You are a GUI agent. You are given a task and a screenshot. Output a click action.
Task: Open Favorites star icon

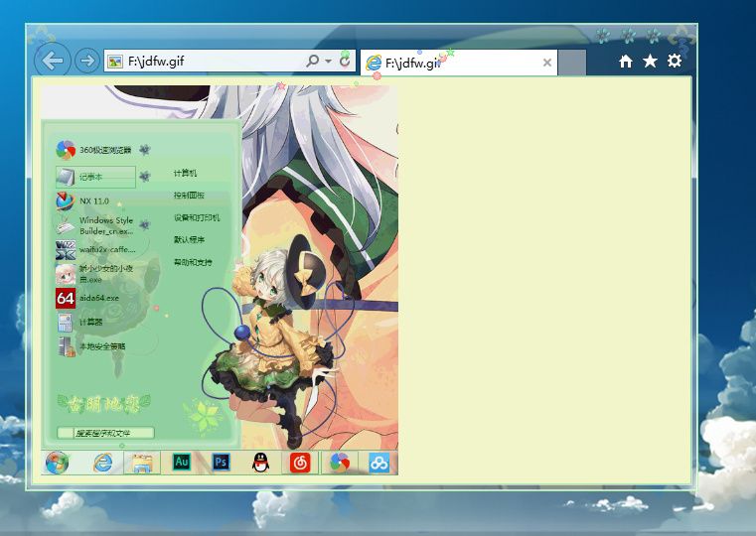(650, 61)
